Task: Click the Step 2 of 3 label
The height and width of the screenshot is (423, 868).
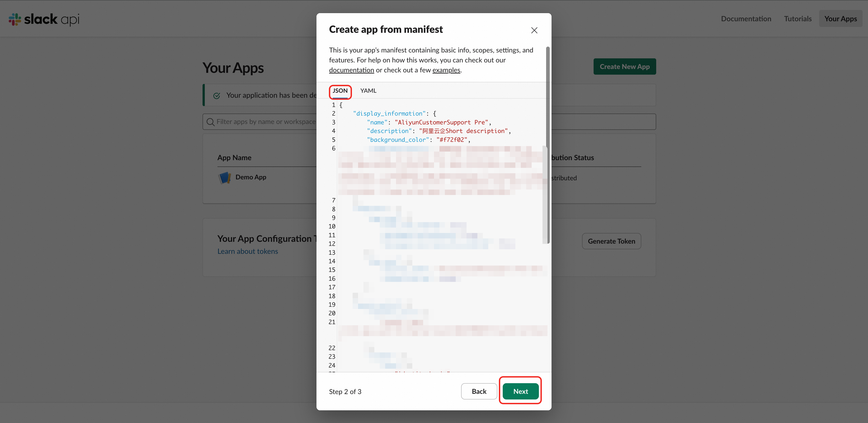Action: (x=345, y=392)
